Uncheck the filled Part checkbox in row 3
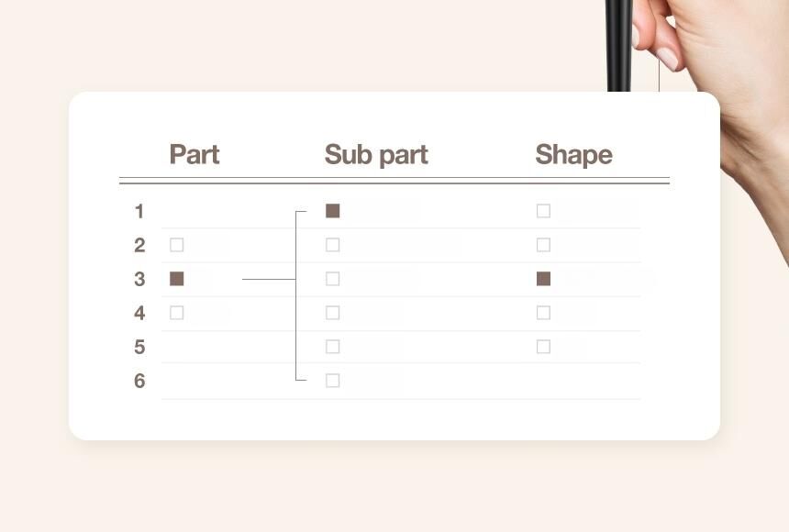 tap(177, 279)
